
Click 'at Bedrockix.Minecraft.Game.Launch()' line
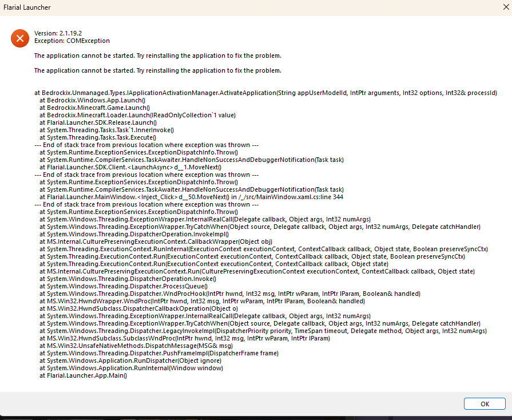pos(95,108)
